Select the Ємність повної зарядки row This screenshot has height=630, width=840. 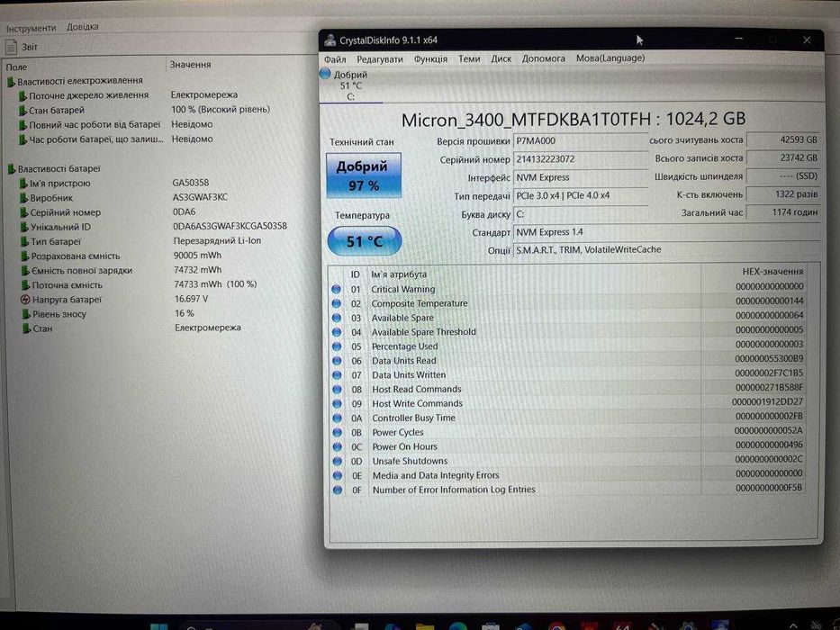(x=122, y=271)
